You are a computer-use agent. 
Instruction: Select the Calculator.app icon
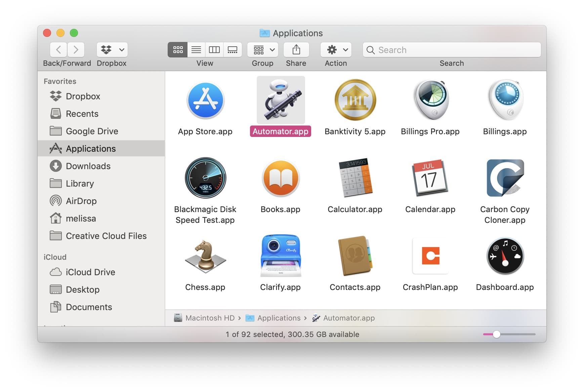coord(355,178)
